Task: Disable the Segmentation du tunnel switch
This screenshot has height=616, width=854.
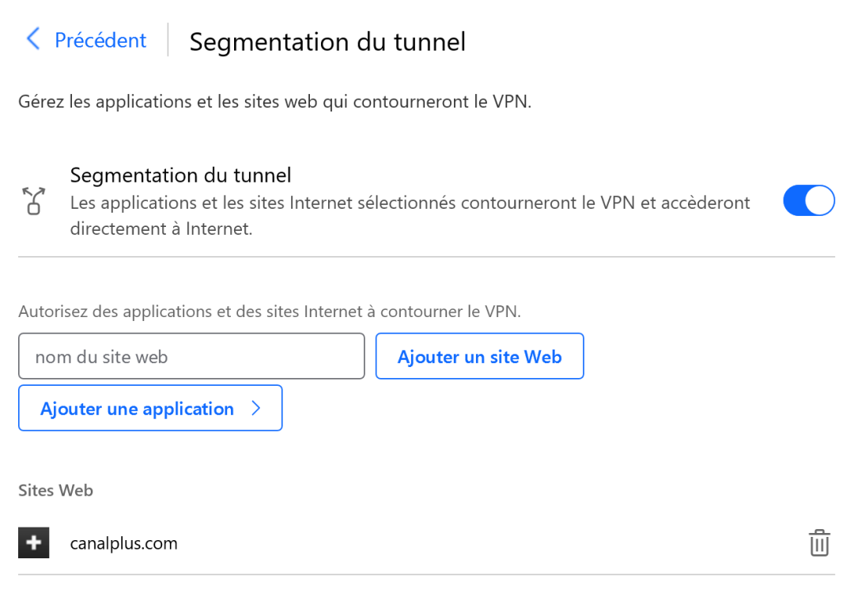Action: tap(808, 201)
